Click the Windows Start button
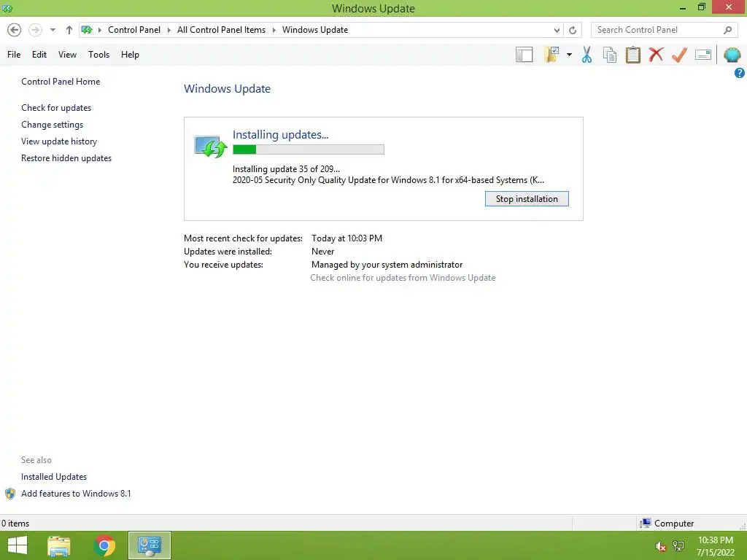Screen dimensions: 747x560 point(18,545)
